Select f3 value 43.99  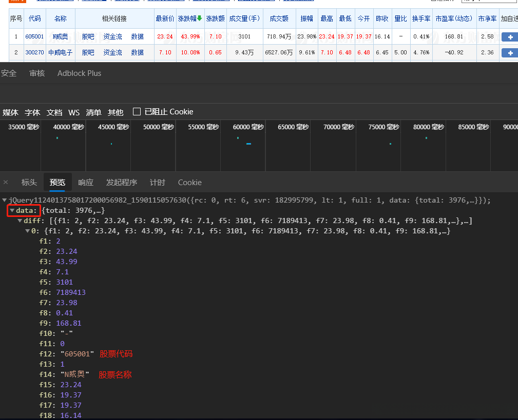pyautogui.click(x=67, y=262)
